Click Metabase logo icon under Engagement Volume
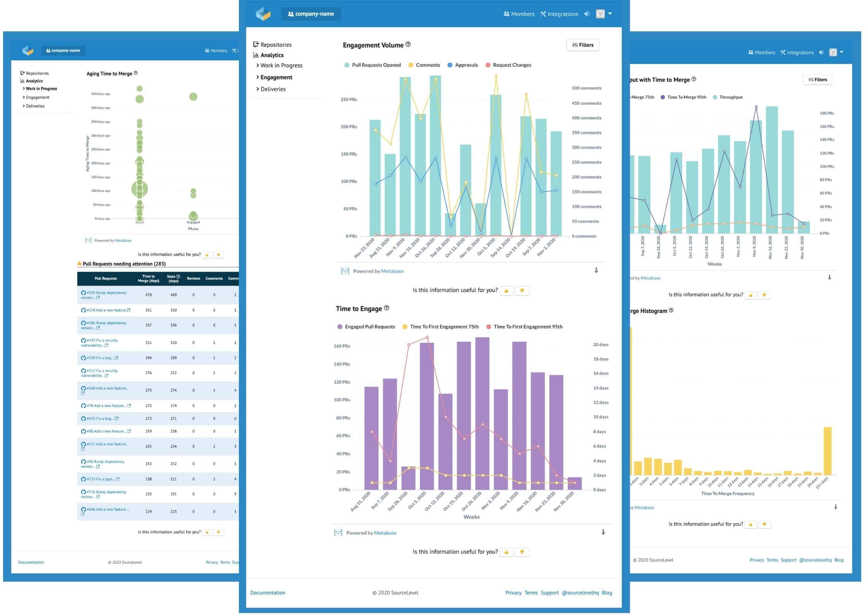 pyautogui.click(x=345, y=271)
